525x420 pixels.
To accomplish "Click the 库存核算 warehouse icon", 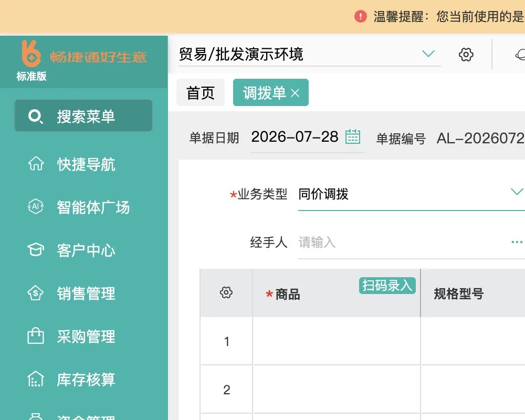I will click(36, 379).
